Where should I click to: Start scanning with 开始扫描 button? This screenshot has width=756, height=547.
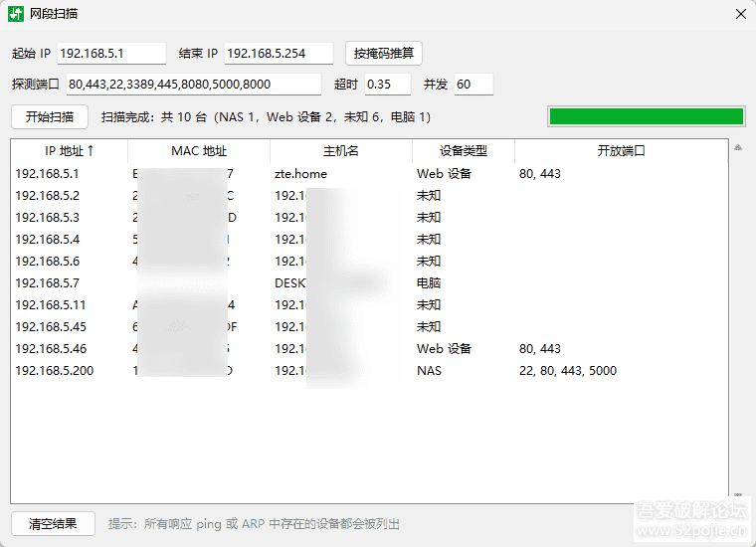click(50, 116)
